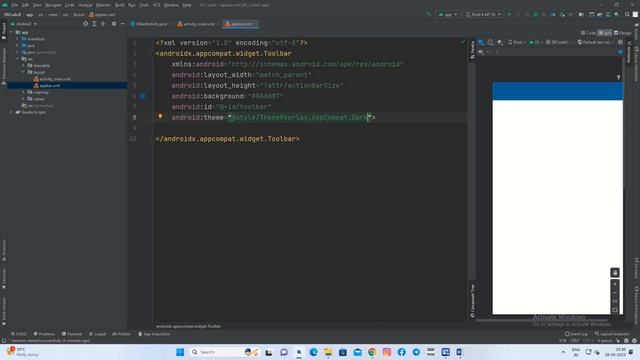Open the app run configuration dropdown
Viewport: 640px width, 360px height.
[x=448, y=15]
